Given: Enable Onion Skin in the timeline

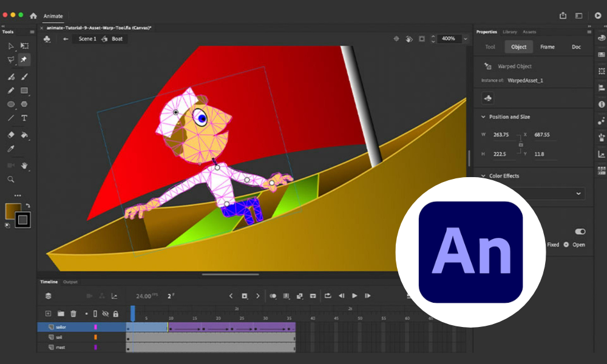Looking at the screenshot, I should 273,295.
